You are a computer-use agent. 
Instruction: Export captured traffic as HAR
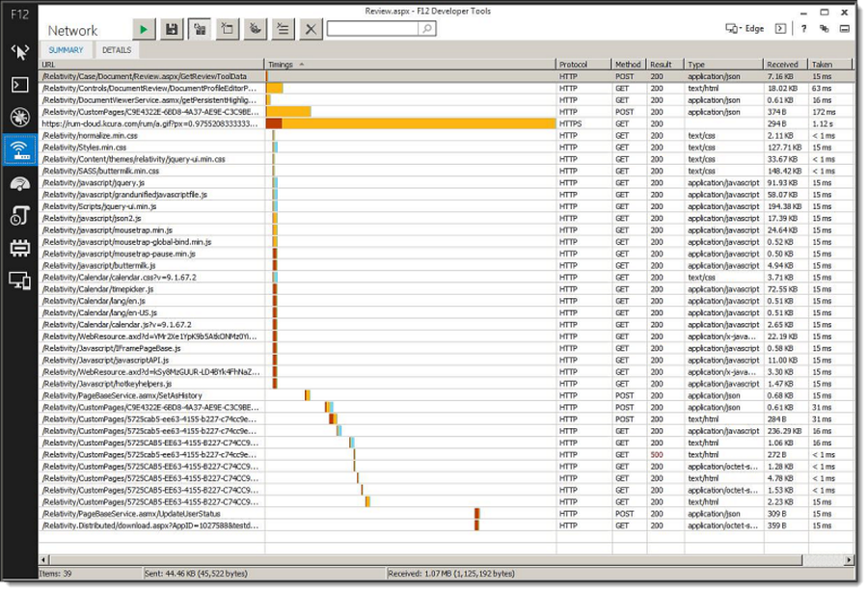tap(171, 29)
